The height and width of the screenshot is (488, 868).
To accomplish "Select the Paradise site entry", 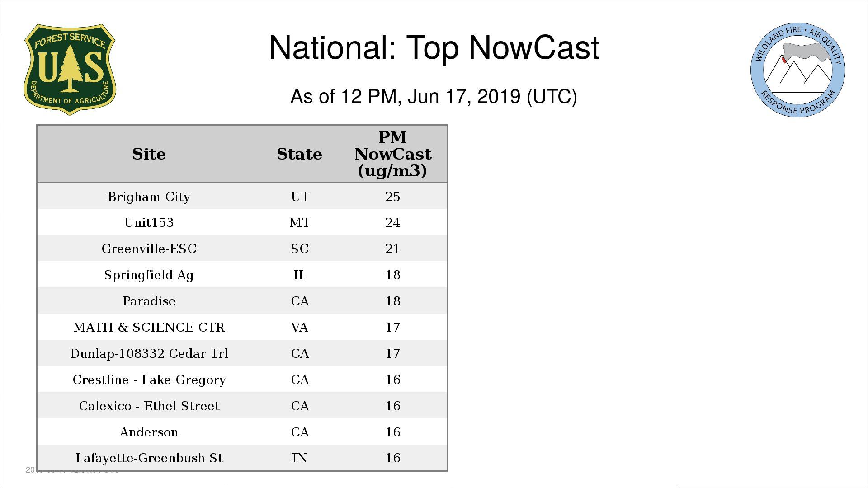I will pos(149,301).
